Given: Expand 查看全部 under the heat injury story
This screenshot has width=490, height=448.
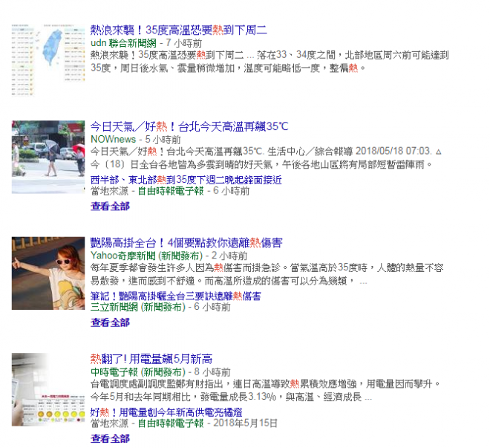Looking at the screenshot, I should pyautogui.click(x=110, y=322).
